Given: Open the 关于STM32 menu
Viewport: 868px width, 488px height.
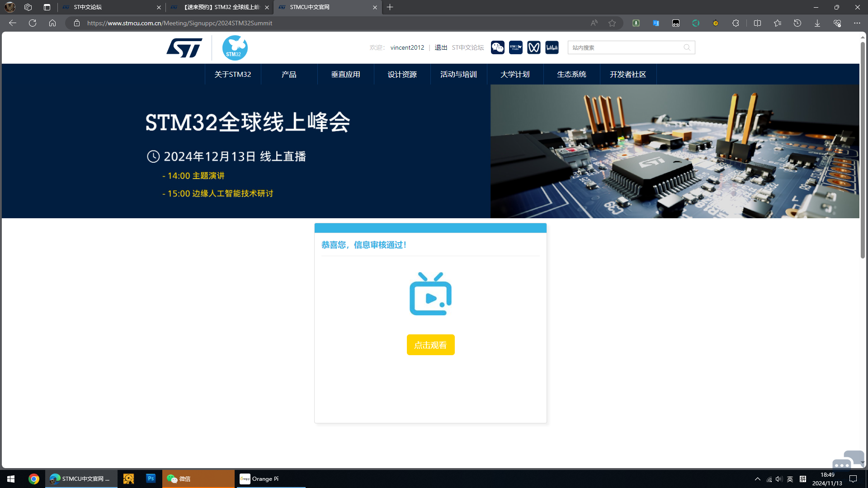Looking at the screenshot, I should (x=233, y=74).
